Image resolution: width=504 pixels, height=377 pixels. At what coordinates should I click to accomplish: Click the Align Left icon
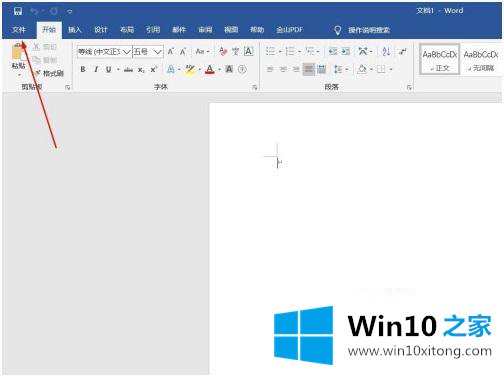pyautogui.click(x=270, y=69)
